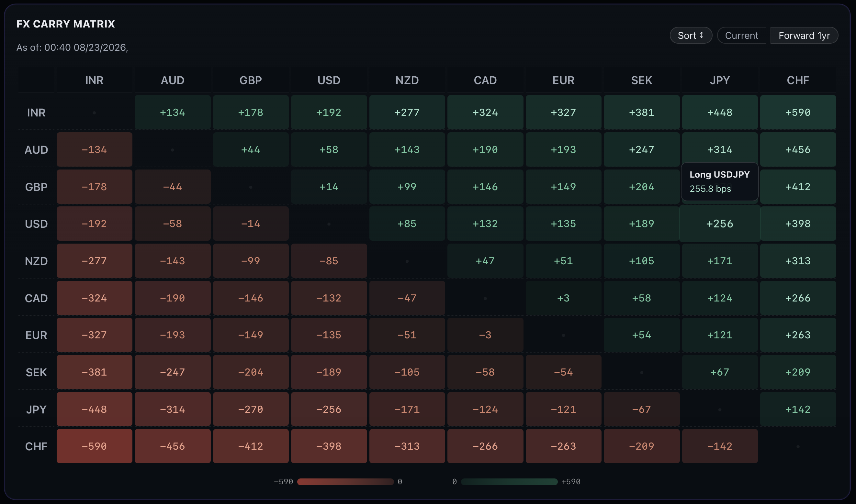Click the JPY column header
The height and width of the screenshot is (504, 856).
click(720, 80)
